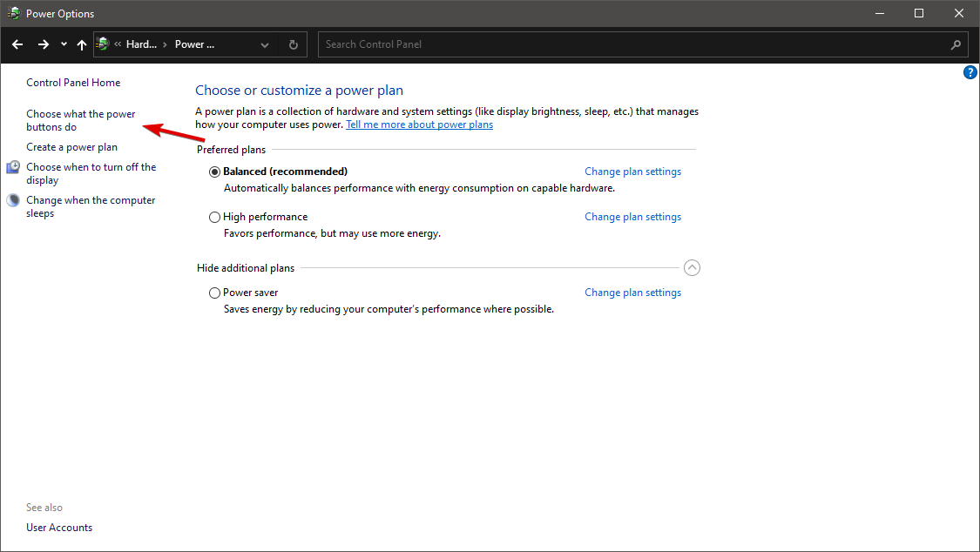Maximize the Power Options window

click(919, 13)
